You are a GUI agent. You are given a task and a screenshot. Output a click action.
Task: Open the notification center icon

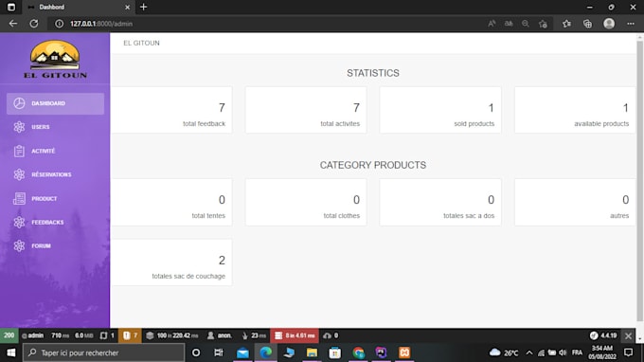(x=629, y=353)
